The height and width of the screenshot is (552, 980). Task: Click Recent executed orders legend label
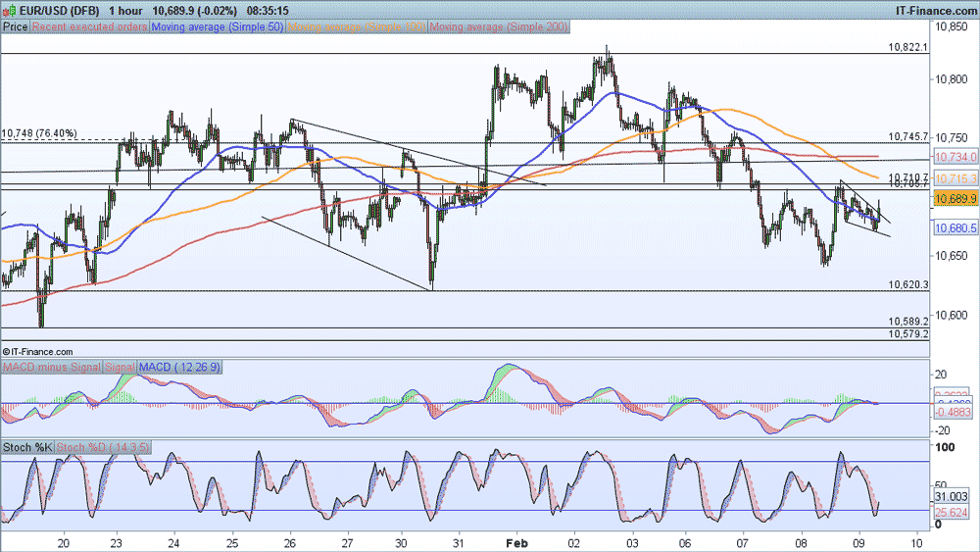pos(89,26)
